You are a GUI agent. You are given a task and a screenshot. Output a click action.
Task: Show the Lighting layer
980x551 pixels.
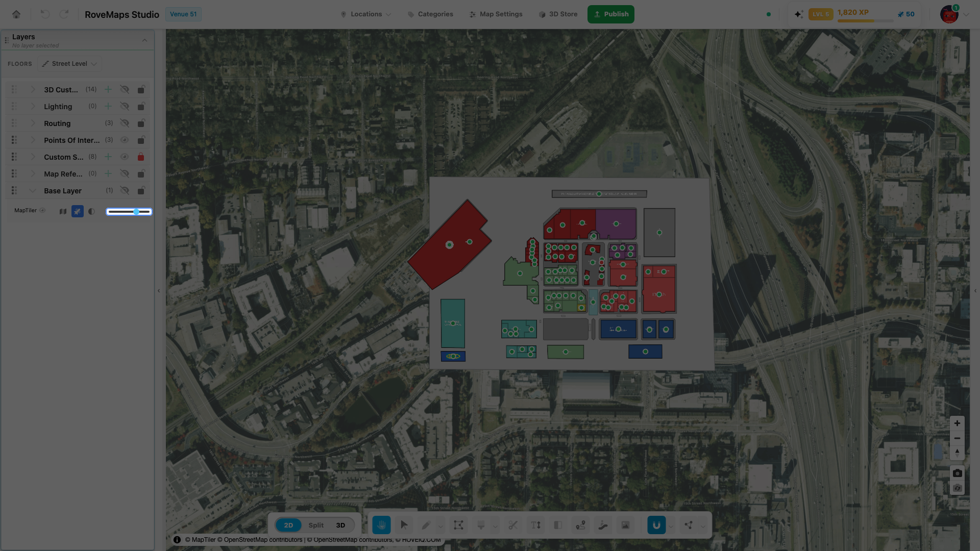(x=125, y=106)
